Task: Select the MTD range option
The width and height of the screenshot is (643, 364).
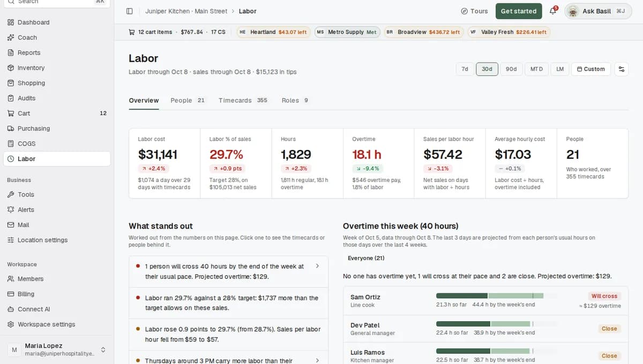Action: point(536,69)
